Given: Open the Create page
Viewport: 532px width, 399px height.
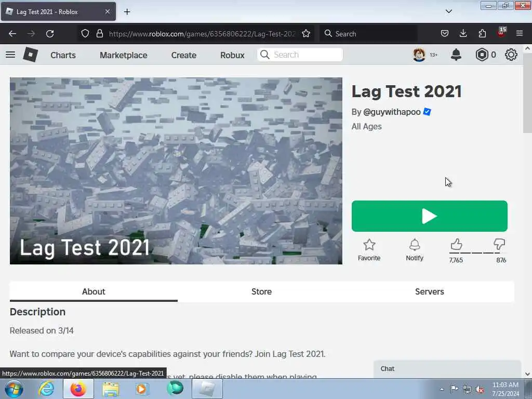Looking at the screenshot, I should 183,55.
